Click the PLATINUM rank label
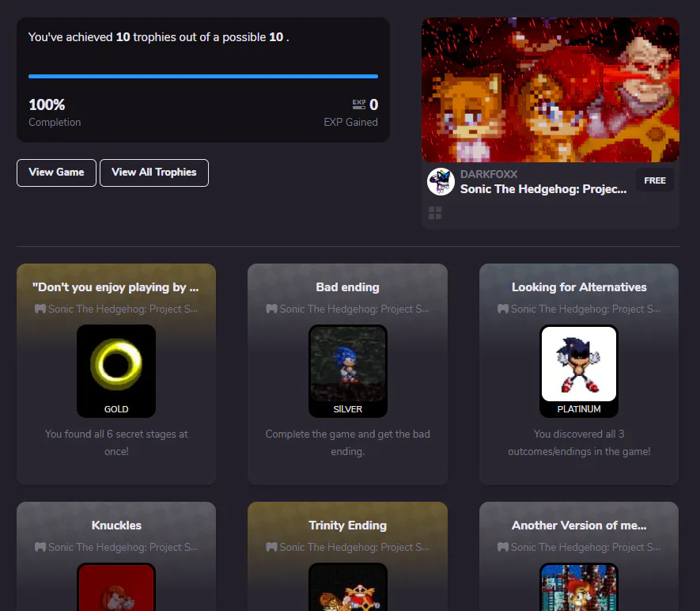700x611 pixels. pyautogui.click(x=579, y=409)
